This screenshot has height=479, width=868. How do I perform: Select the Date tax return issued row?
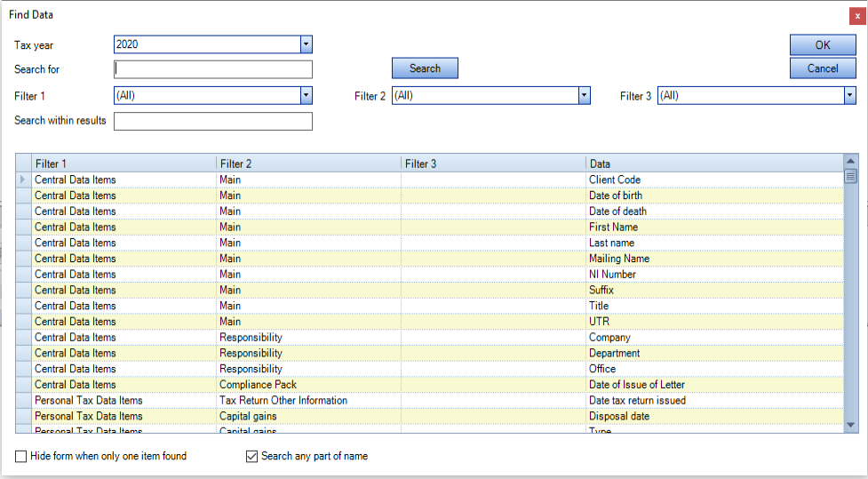(x=429, y=401)
